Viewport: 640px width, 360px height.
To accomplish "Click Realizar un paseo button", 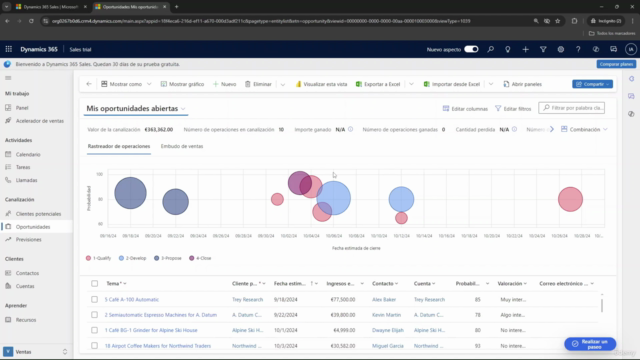I will [x=590, y=344].
